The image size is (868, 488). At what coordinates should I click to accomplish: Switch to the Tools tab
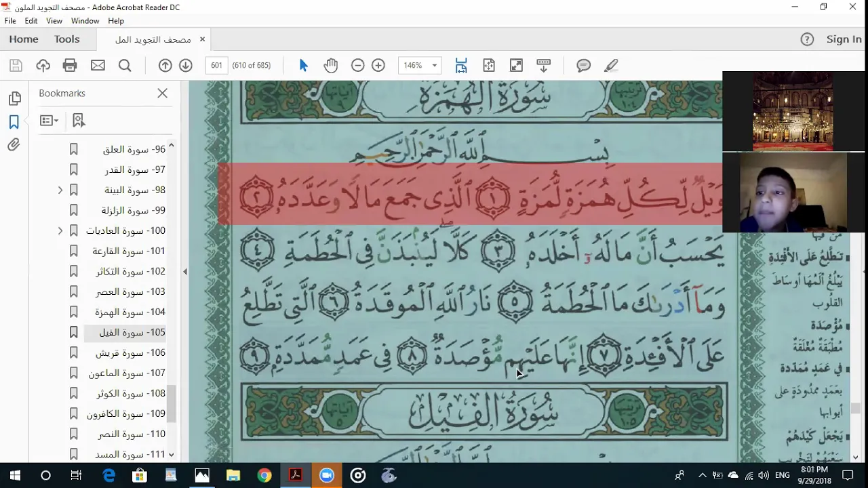(67, 39)
